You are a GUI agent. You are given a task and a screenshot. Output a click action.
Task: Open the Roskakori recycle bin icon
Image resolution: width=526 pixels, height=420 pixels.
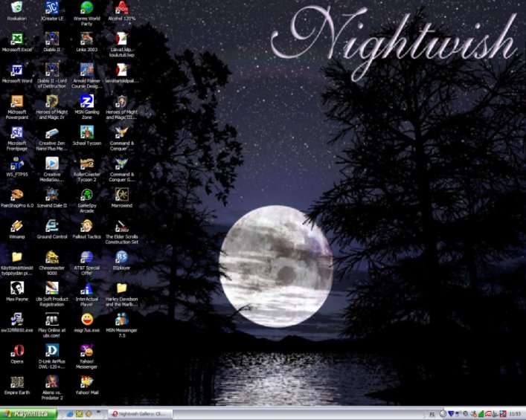point(17,7)
